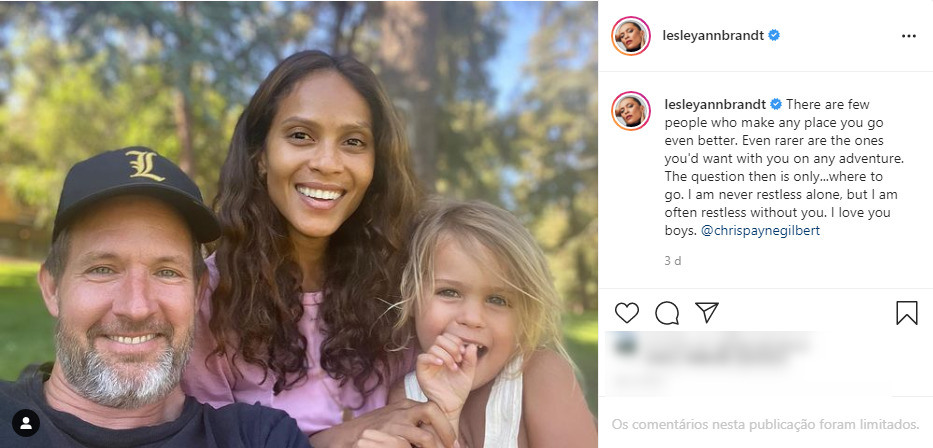Click the family selfie photo
933x448 pixels.
(299, 224)
